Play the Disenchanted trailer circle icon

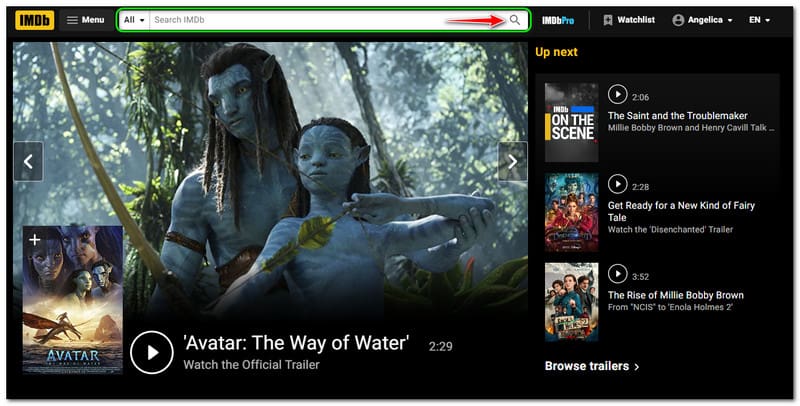(617, 184)
